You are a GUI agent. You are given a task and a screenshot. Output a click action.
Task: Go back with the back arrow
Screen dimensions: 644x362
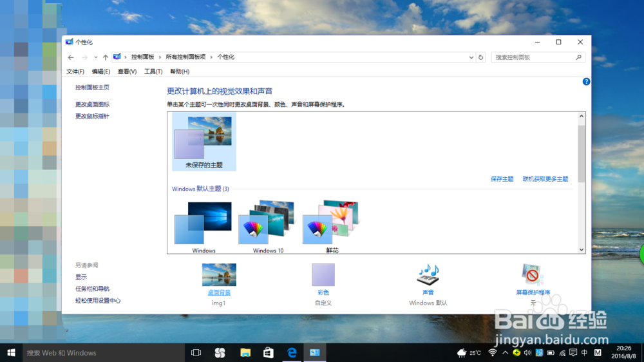[71, 57]
